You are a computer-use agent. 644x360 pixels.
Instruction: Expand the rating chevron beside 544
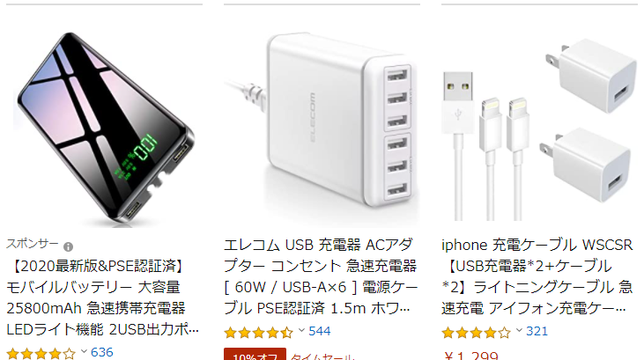pyautogui.click(x=302, y=330)
